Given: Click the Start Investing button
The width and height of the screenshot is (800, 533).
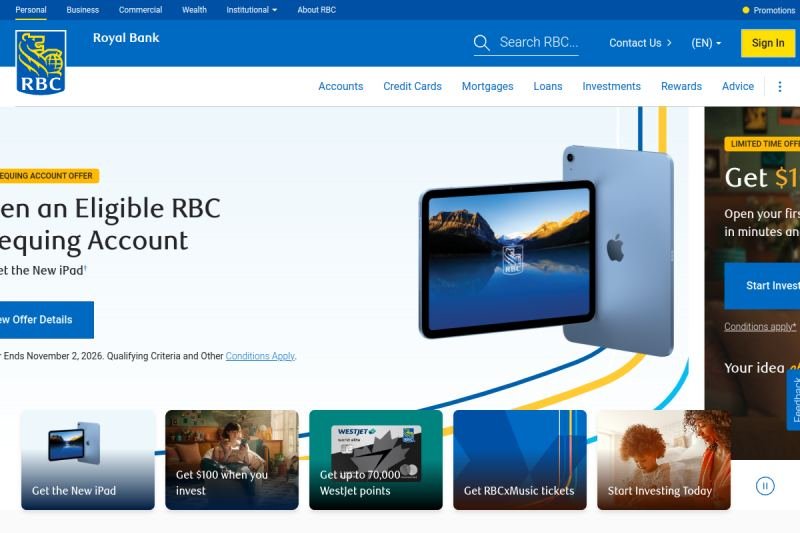Looking at the screenshot, I should point(762,286).
